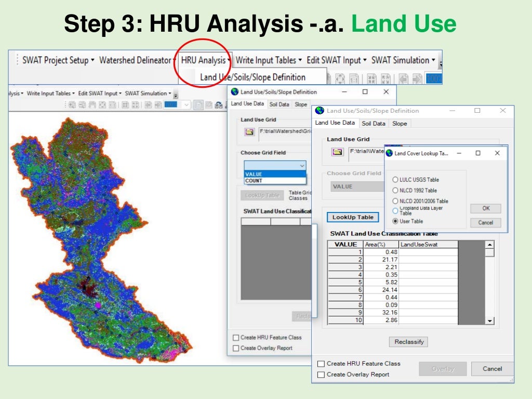This screenshot has width=532, height=399.
Task: Enable Create HRU Feature Class in the front dialog
Action: [x=321, y=364]
